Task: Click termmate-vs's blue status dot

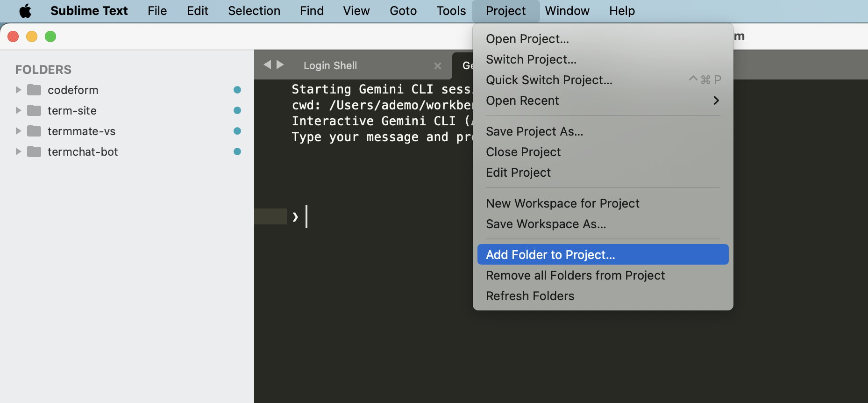Action: coord(237,131)
